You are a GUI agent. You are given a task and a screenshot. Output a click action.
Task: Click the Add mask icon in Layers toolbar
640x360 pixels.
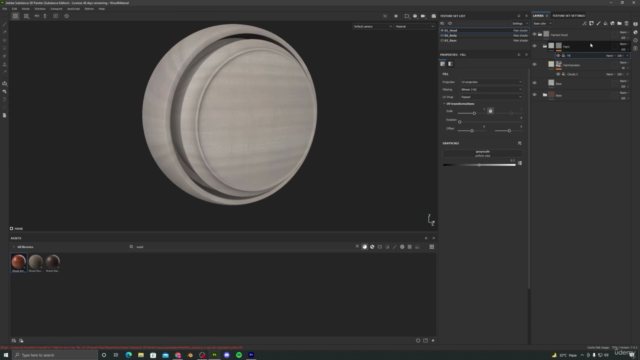pyautogui.click(x=591, y=24)
